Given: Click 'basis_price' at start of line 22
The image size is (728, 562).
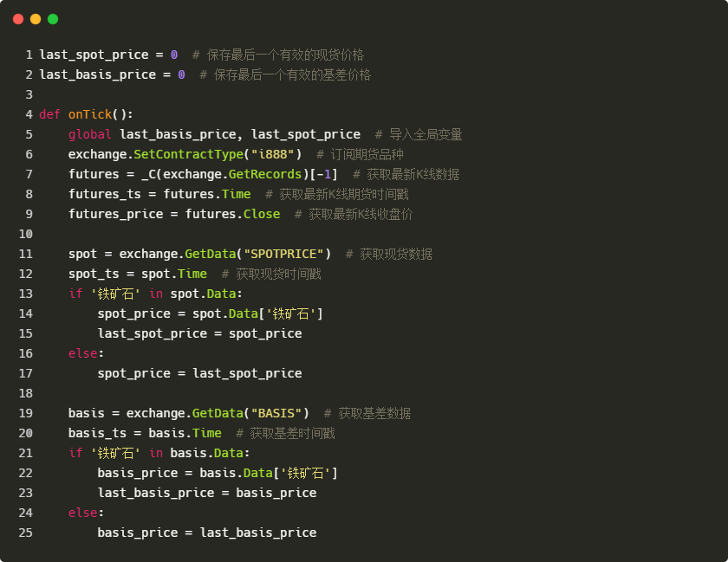Looking at the screenshot, I should [138, 473].
